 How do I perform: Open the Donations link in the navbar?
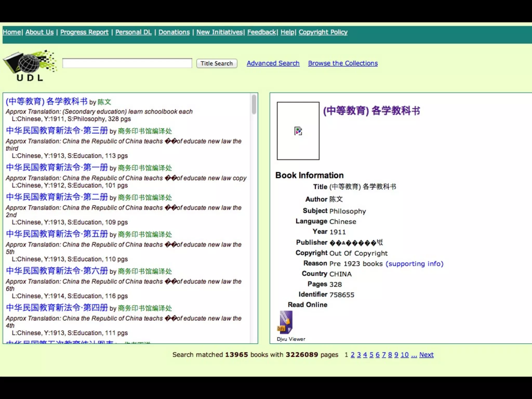[x=174, y=32]
